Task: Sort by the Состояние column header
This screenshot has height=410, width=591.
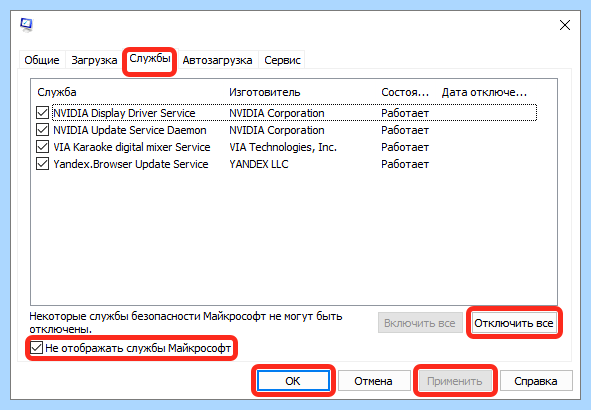Action: (405, 92)
